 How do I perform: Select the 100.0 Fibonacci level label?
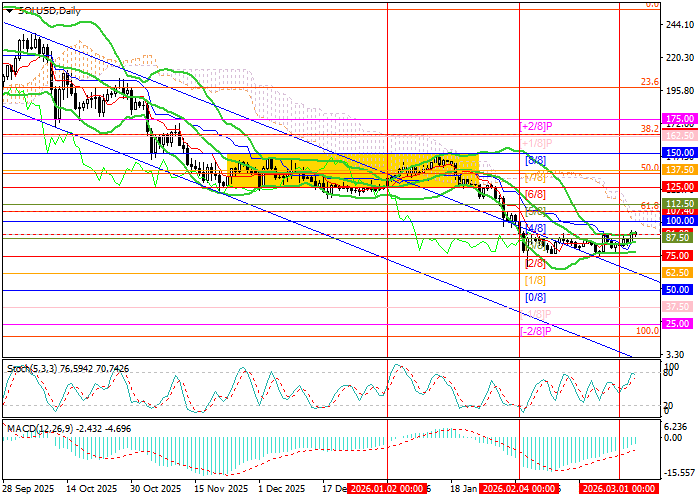pyautogui.click(x=647, y=330)
